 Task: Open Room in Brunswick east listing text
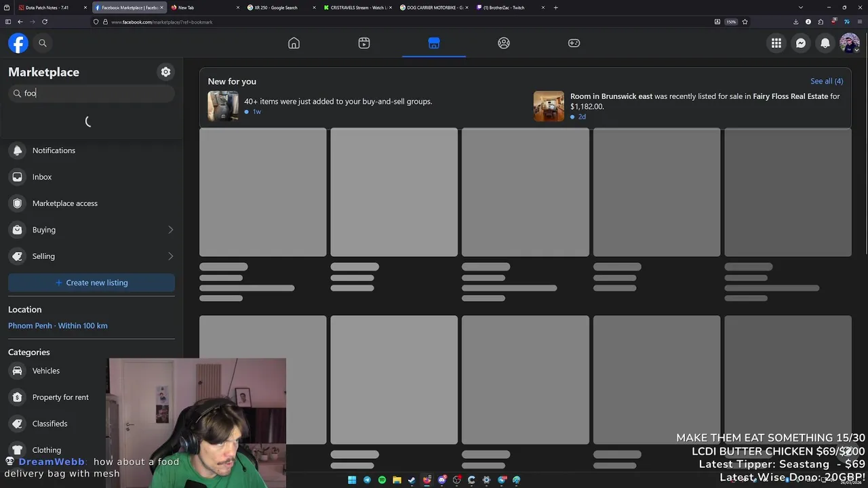[x=705, y=101]
